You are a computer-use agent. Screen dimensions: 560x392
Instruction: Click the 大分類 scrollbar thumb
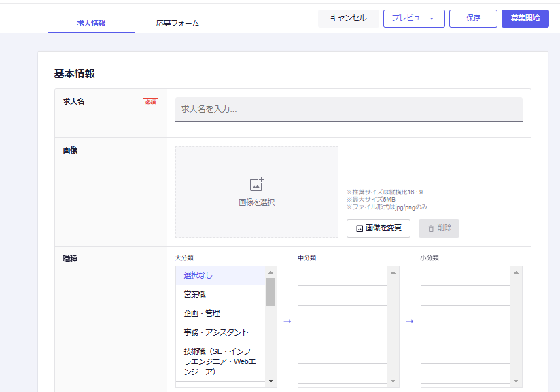coord(270,291)
